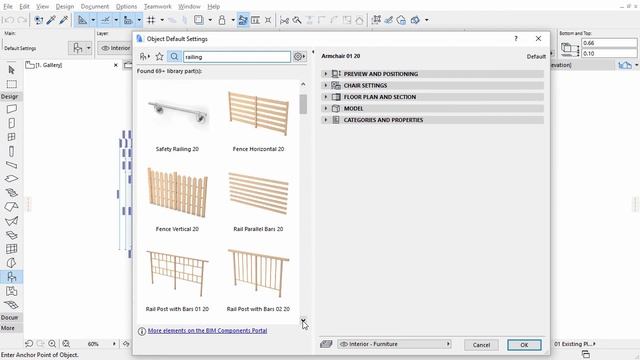
Task: Select the Wall tool in toolbox
Action: coord(11,109)
